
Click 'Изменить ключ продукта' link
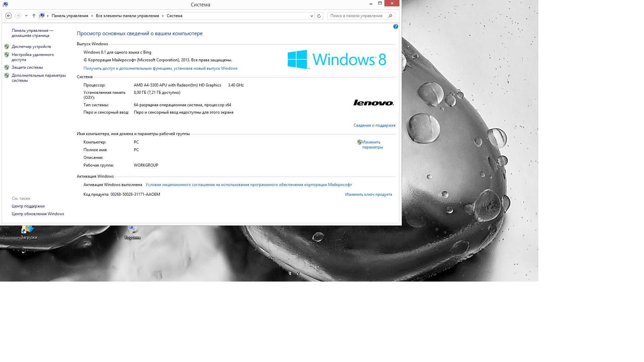368,194
